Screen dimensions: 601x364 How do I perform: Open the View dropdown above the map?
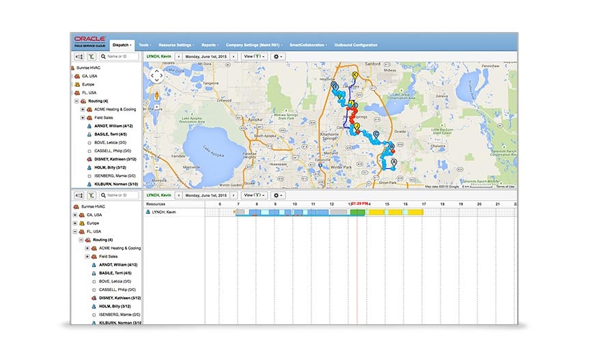[x=253, y=57]
